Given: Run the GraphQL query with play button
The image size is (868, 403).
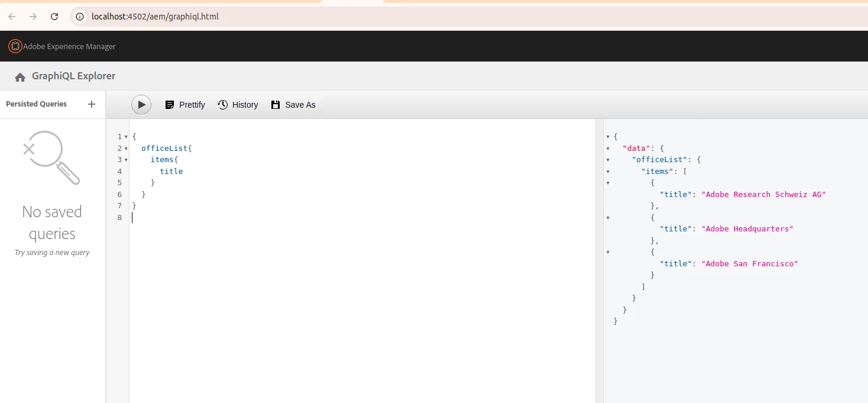Looking at the screenshot, I should coord(141,105).
